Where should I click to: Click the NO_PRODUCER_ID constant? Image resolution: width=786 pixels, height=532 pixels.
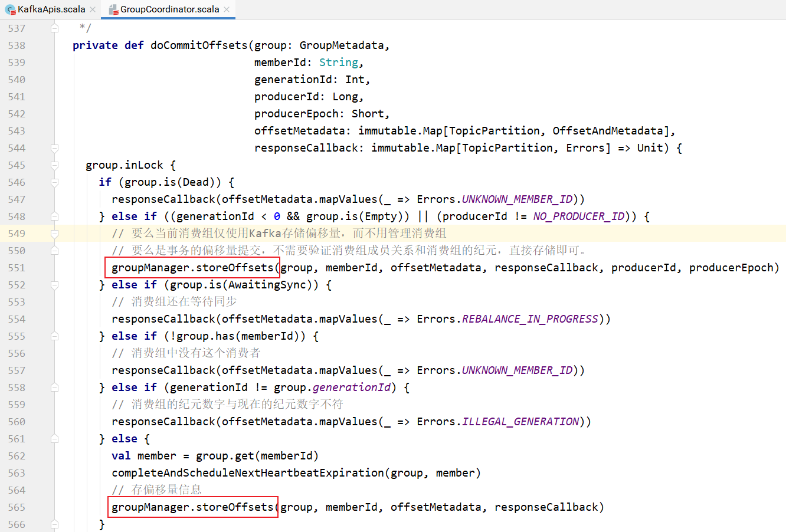[x=579, y=216]
